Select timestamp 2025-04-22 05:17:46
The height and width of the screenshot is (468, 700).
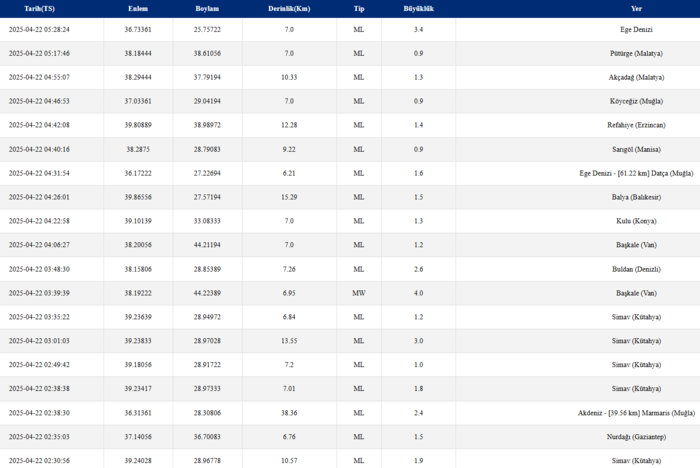point(39,54)
